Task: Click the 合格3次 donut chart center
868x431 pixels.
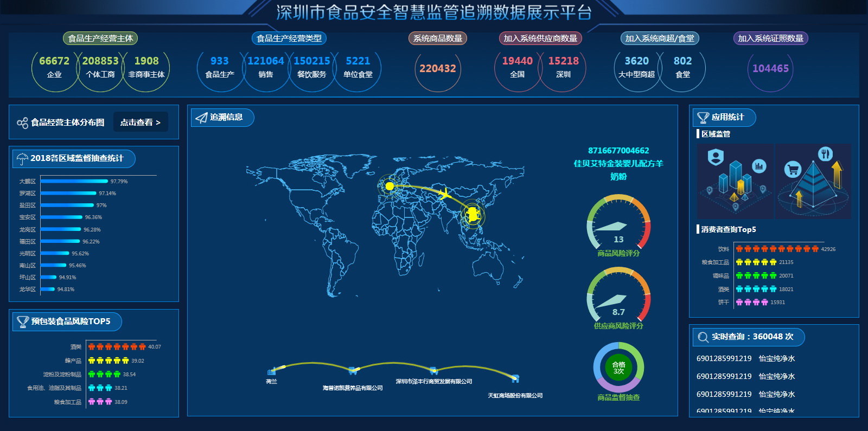Action: (x=618, y=368)
